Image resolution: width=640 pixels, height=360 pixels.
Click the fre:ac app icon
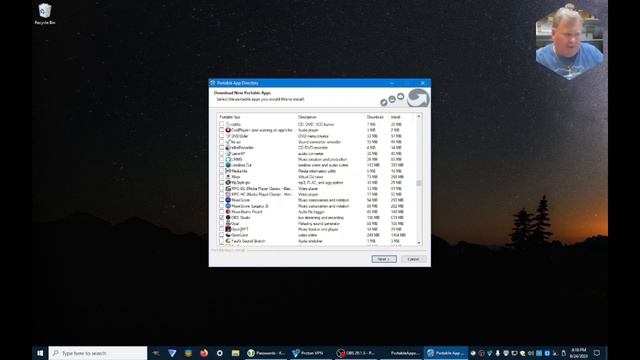click(x=228, y=142)
